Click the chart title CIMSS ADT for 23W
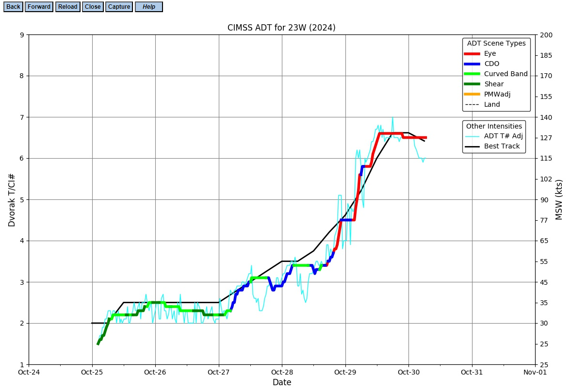This screenshot has height=392, width=571. (x=281, y=28)
